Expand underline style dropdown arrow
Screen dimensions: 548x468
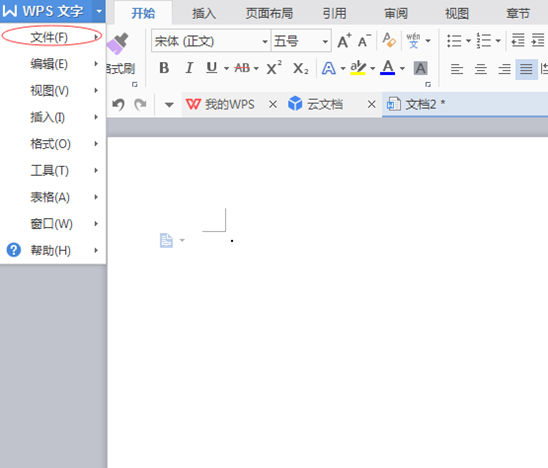[x=226, y=69]
